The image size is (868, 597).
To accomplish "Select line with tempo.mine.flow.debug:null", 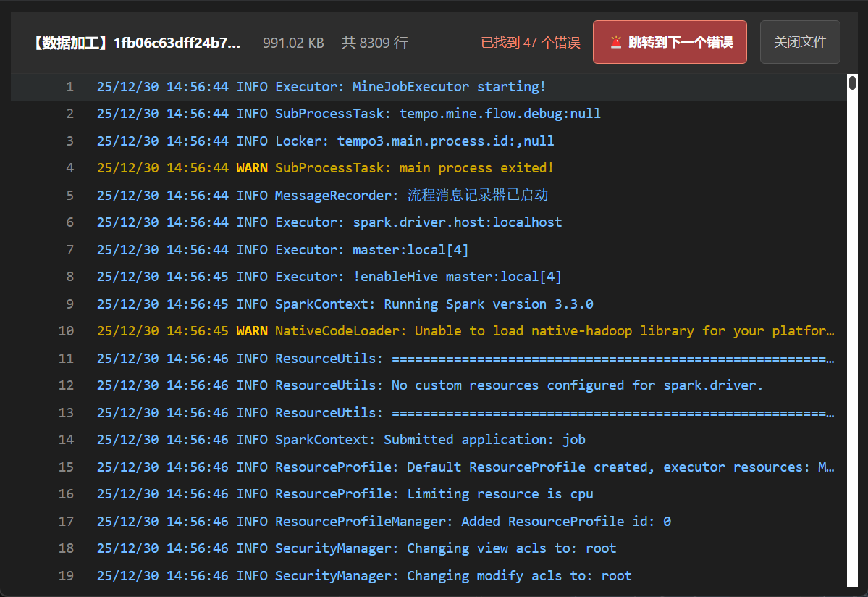I will (x=429, y=114).
